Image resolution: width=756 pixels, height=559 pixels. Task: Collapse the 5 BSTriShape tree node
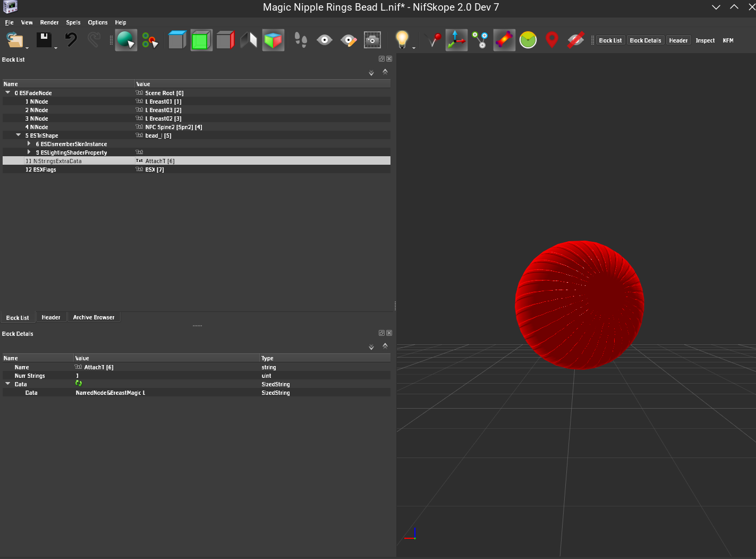pos(19,135)
